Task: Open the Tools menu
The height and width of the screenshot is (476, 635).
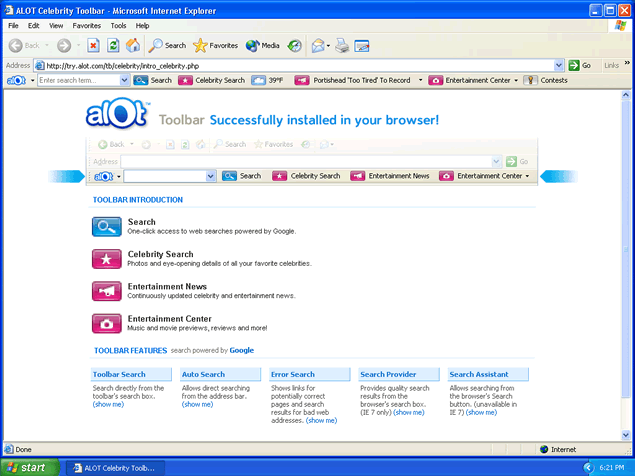Action: click(118, 25)
